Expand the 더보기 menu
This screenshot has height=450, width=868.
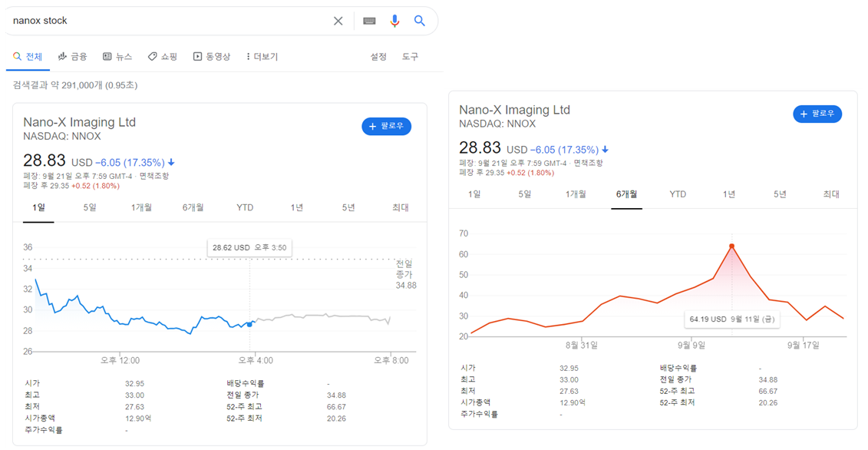click(x=262, y=57)
